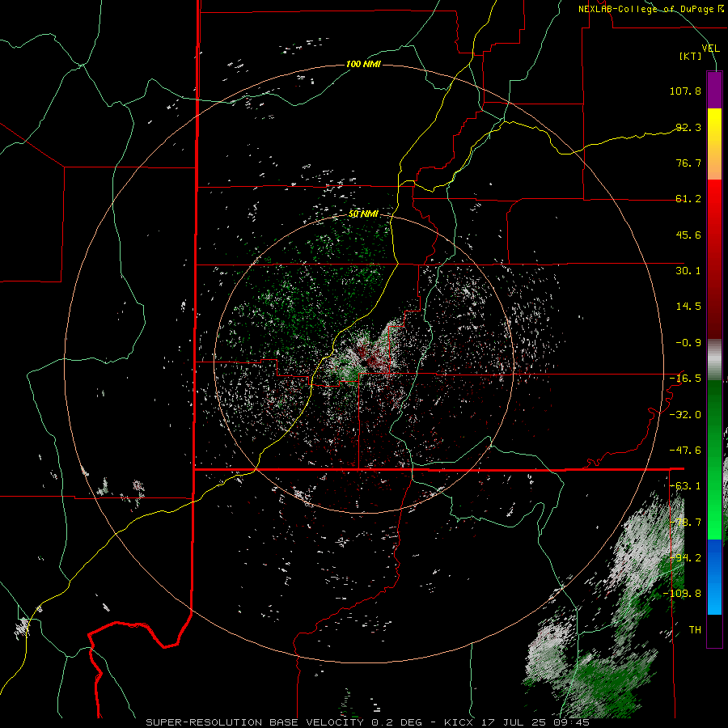Select the -16.5 velocity scale value
This screenshot has width=728, height=728.
(685, 379)
